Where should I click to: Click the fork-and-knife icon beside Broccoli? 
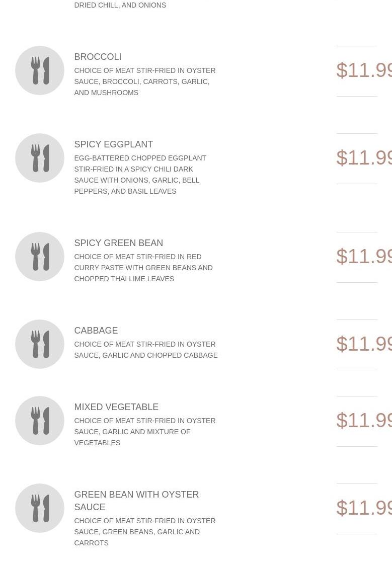coord(40,70)
